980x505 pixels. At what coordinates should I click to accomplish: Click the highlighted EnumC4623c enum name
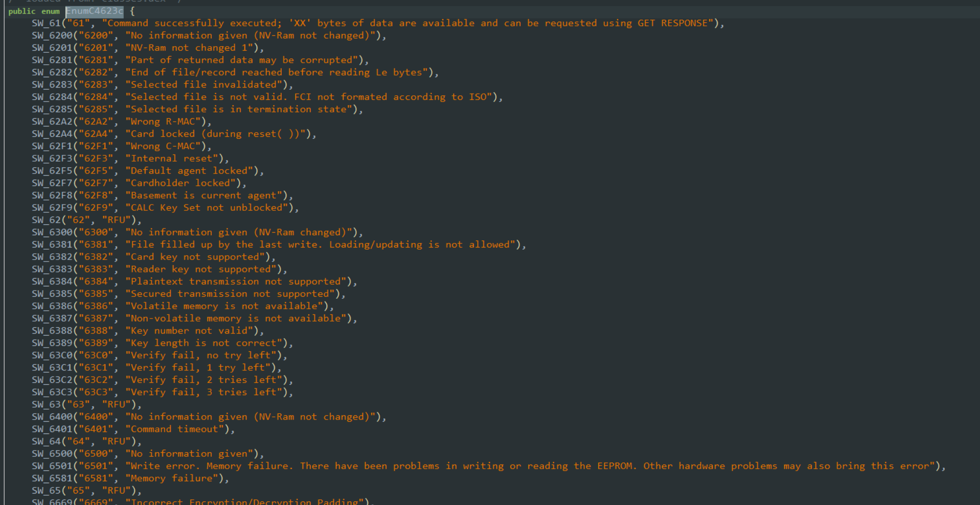pyautogui.click(x=94, y=11)
